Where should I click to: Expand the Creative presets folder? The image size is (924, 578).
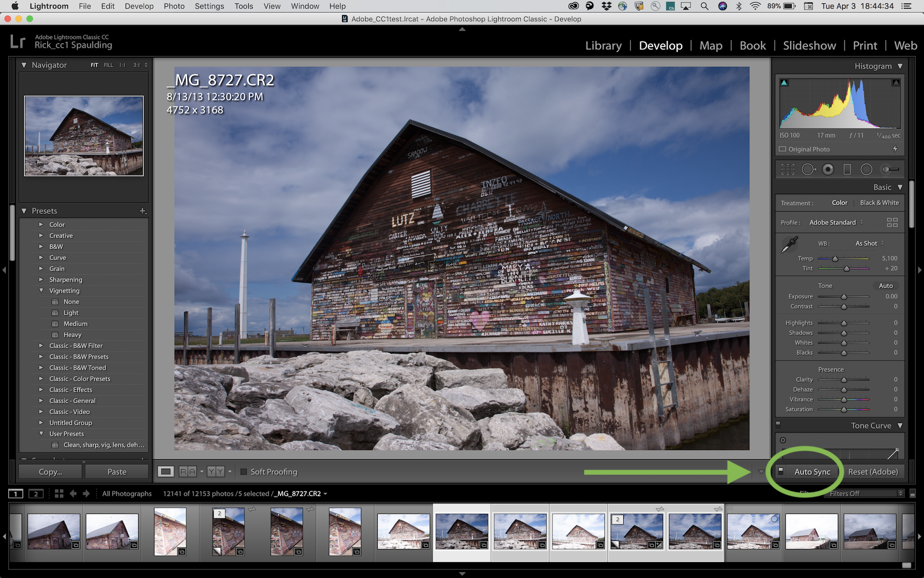tap(41, 236)
